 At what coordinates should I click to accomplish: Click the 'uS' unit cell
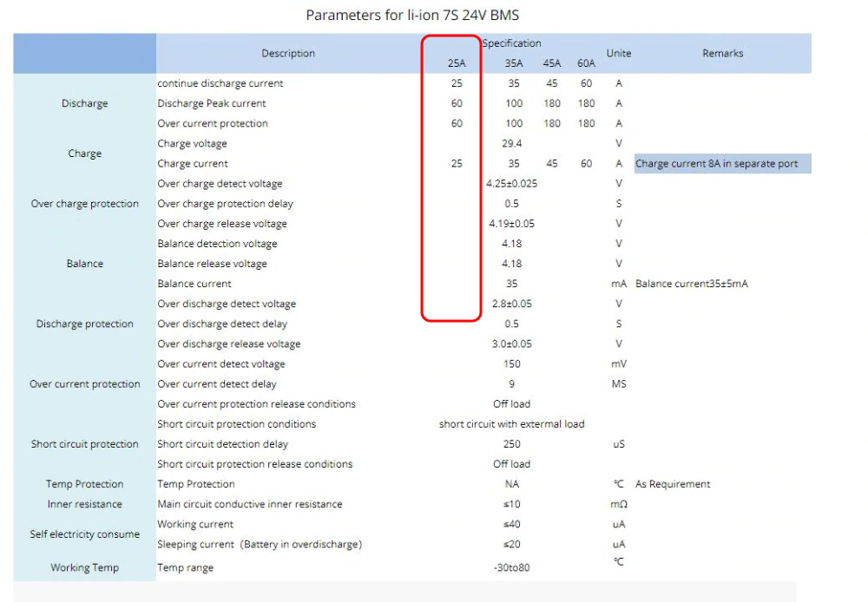click(619, 444)
